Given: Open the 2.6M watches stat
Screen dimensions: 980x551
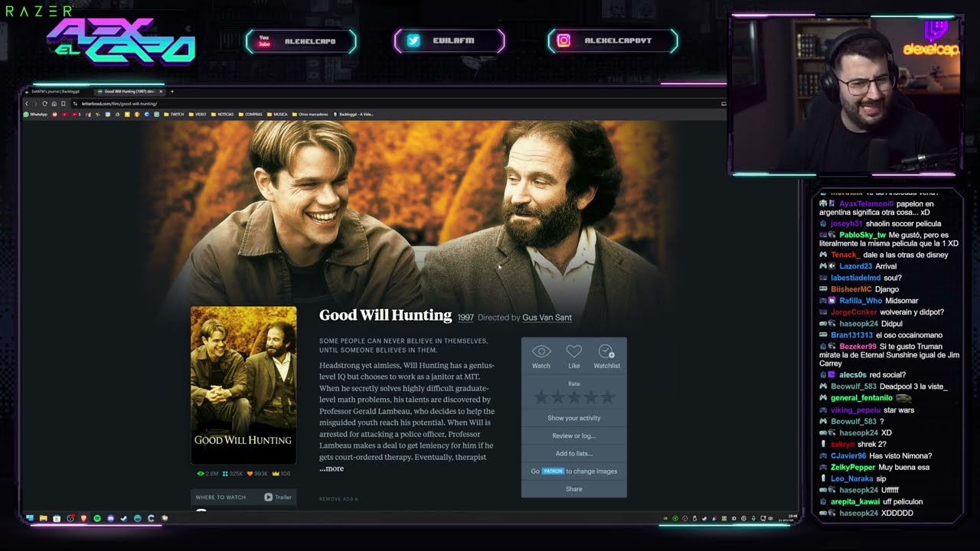Looking at the screenshot, I should 207,474.
